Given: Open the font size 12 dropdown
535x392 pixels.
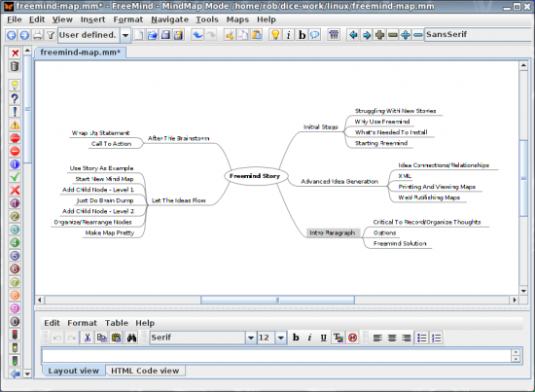Looking at the screenshot, I should click(280, 338).
